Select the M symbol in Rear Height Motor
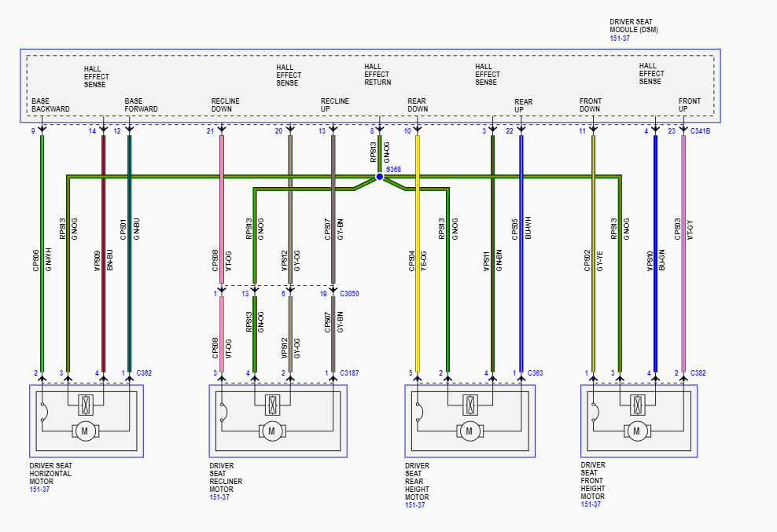Image resolution: width=777 pixels, height=532 pixels. (x=469, y=430)
